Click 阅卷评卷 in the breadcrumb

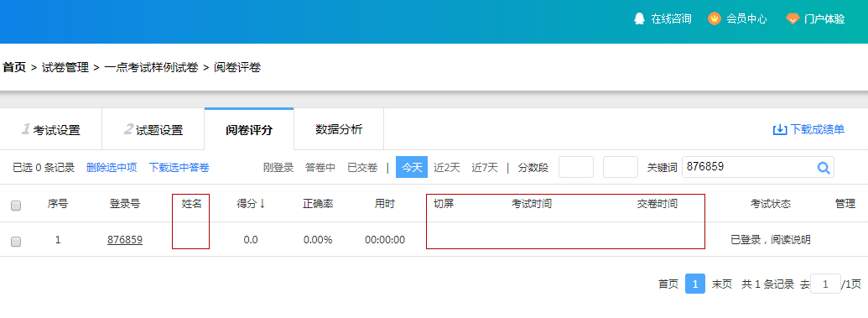[x=237, y=68]
